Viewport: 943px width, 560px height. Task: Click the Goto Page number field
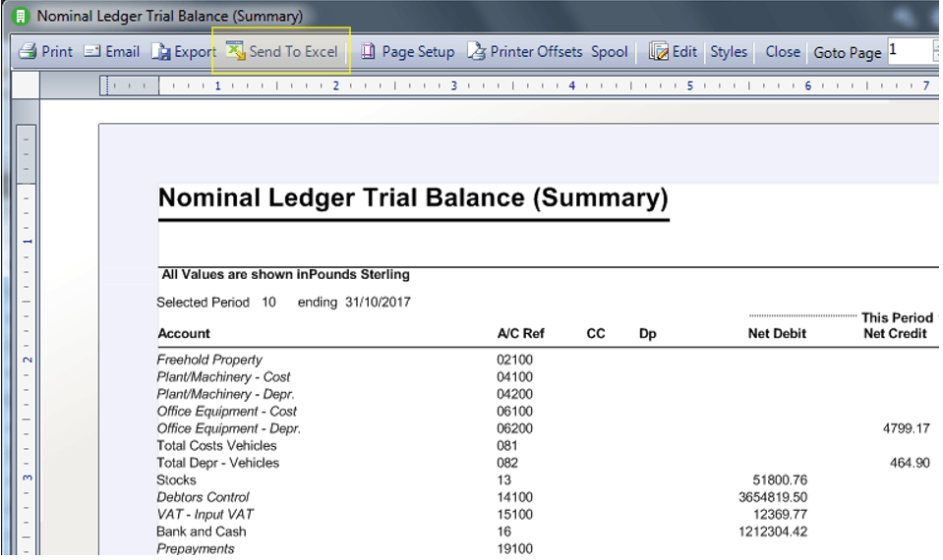[910, 50]
